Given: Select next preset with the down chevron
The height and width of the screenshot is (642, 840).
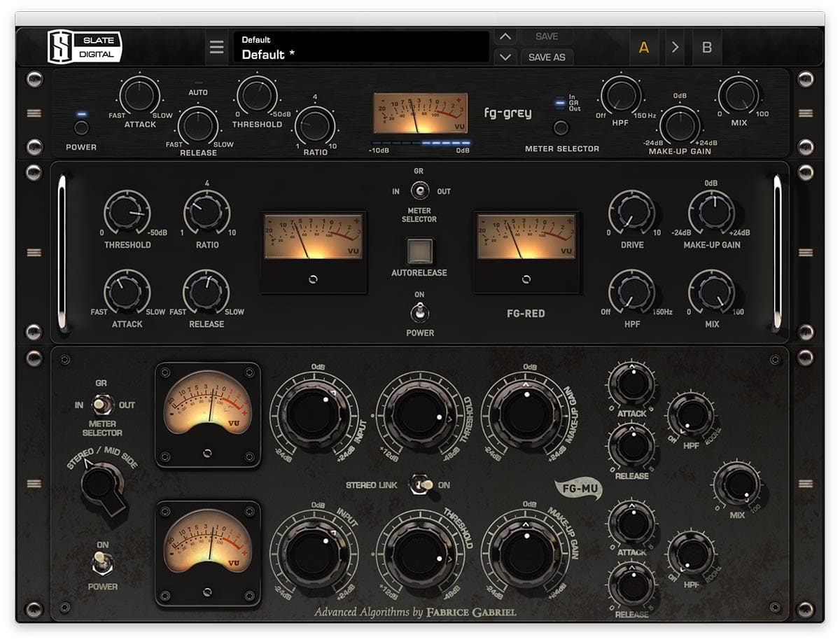Looking at the screenshot, I should (505, 57).
